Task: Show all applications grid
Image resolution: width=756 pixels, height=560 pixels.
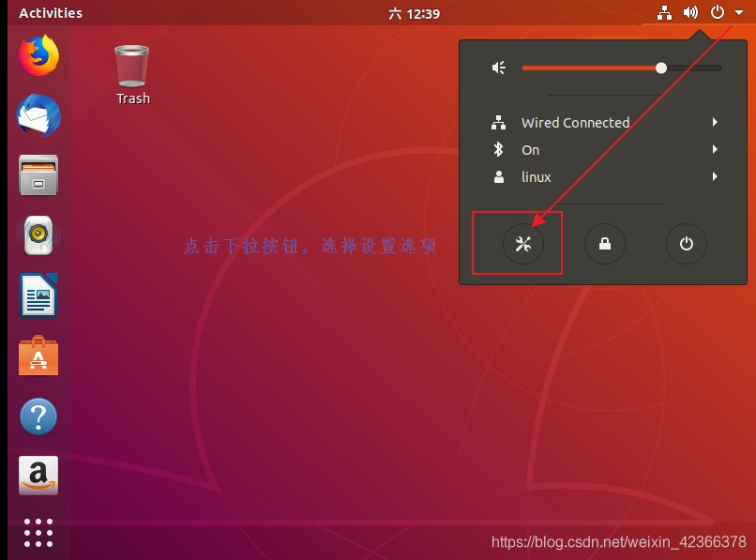Action: (38, 533)
